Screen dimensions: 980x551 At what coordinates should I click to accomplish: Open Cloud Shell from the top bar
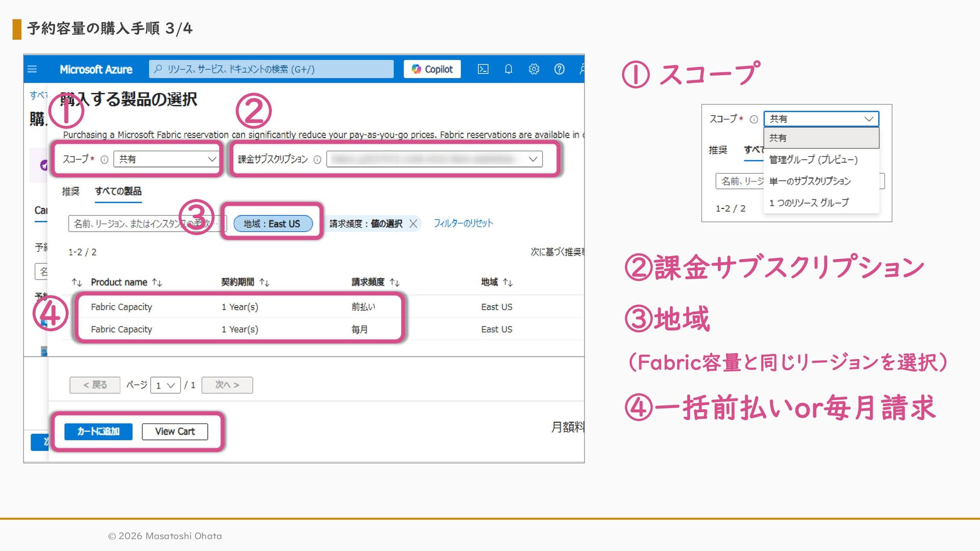click(x=483, y=69)
